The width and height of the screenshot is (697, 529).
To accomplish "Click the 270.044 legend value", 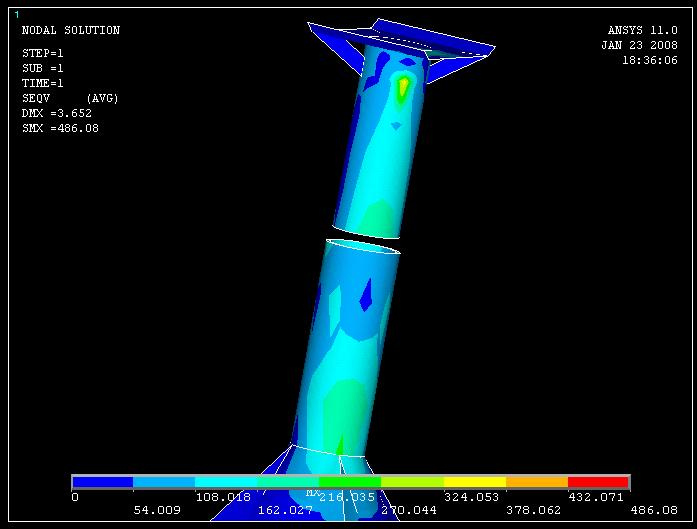I will coord(409,510).
